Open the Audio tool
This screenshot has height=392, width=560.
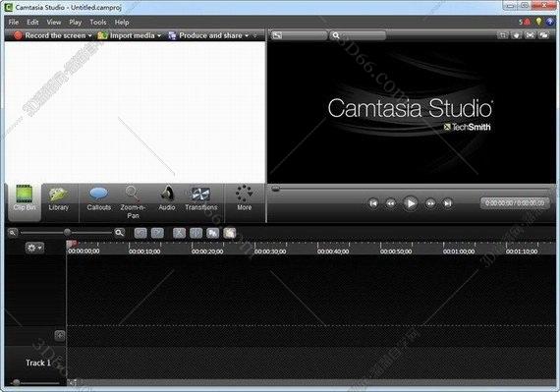(167, 198)
